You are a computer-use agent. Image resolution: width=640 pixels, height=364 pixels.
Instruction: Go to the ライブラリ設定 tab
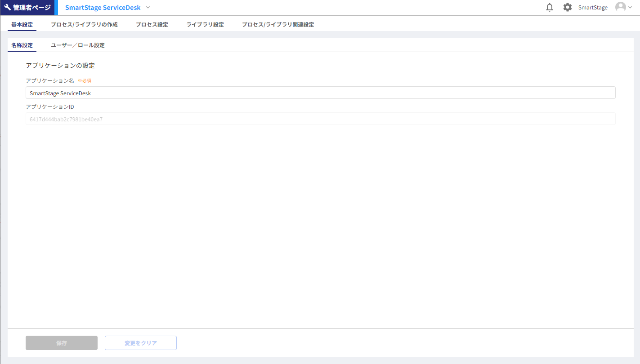205,25
